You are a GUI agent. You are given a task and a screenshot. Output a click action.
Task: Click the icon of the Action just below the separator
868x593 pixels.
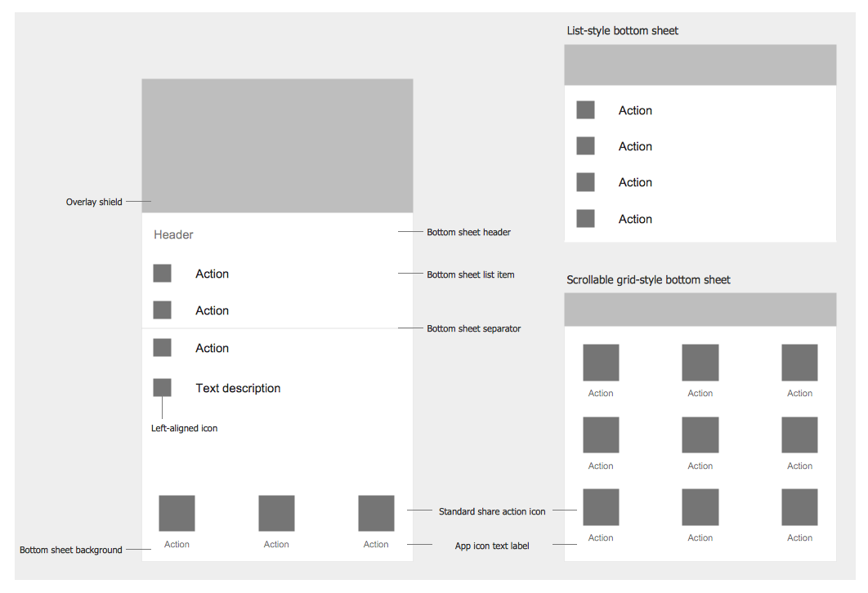pos(162,347)
